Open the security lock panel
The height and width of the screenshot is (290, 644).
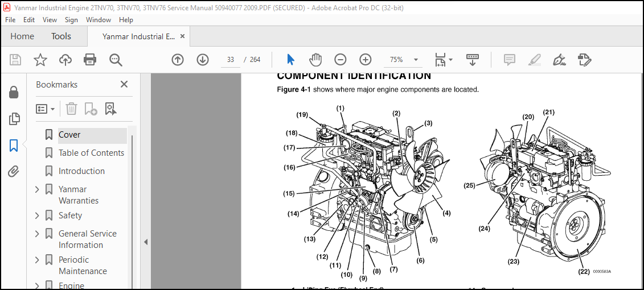pyautogui.click(x=14, y=92)
